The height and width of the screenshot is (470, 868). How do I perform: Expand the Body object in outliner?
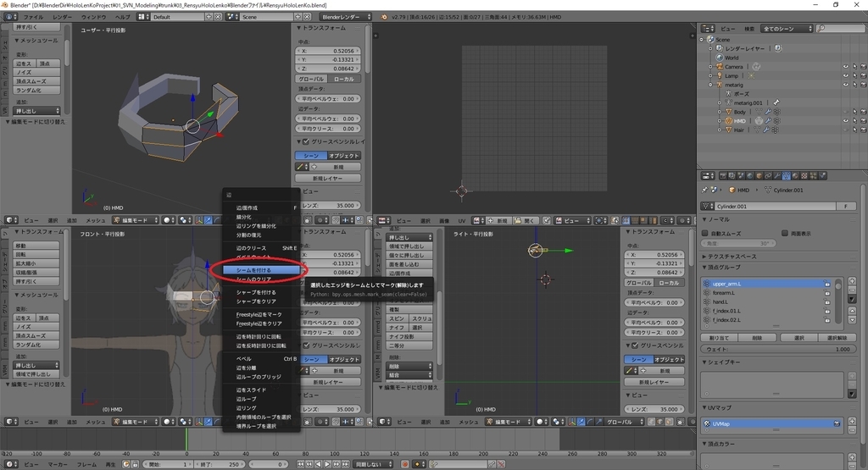point(720,113)
